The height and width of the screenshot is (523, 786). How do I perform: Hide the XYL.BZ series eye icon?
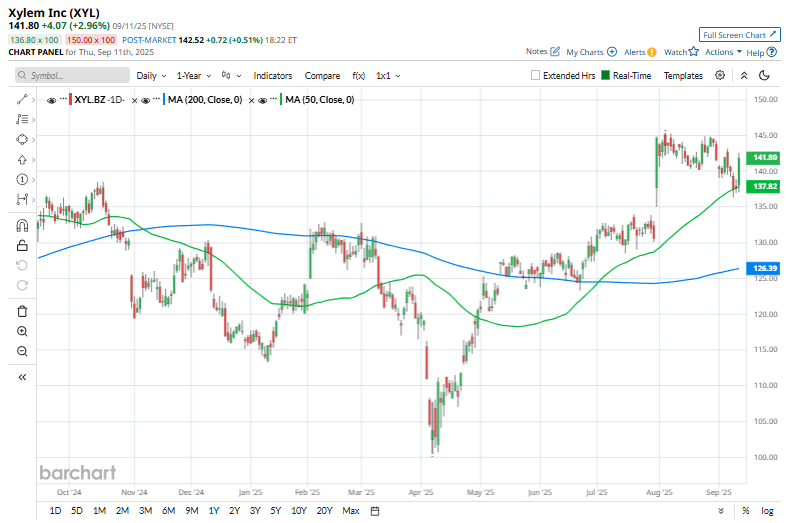point(51,100)
